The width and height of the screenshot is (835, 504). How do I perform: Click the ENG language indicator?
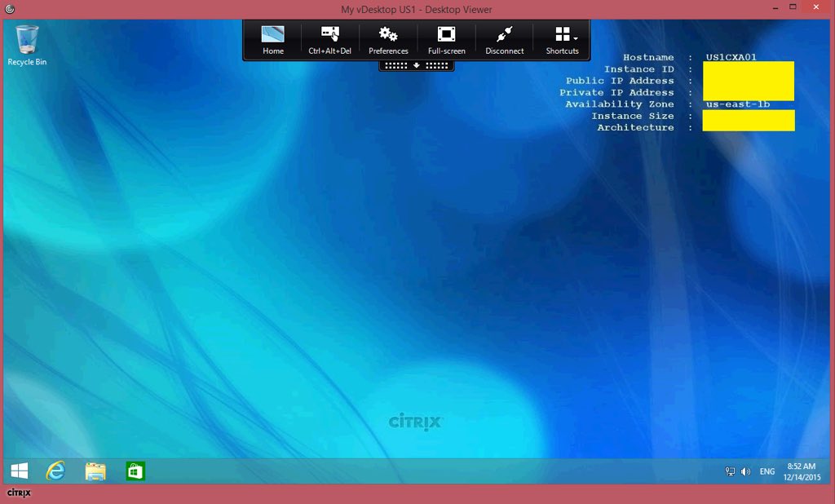click(x=767, y=471)
